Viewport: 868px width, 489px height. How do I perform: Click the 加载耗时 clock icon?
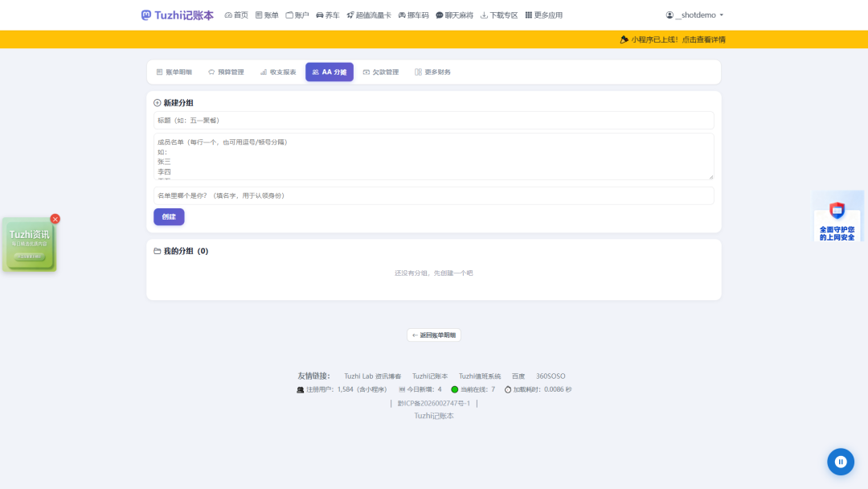[508, 390]
